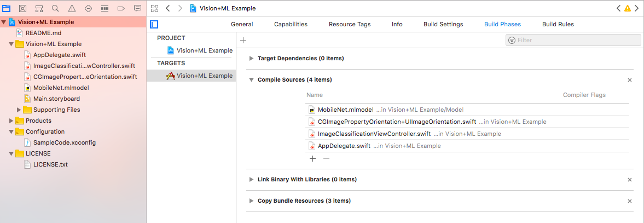This screenshot has height=223, width=644.
Task: Switch to the Capabilities tab
Action: [291, 24]
